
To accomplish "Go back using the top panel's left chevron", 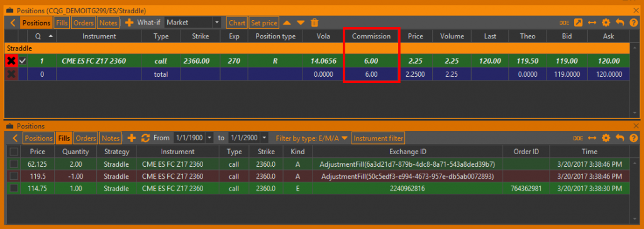I will pyautogui.click(x=12, y=23).
